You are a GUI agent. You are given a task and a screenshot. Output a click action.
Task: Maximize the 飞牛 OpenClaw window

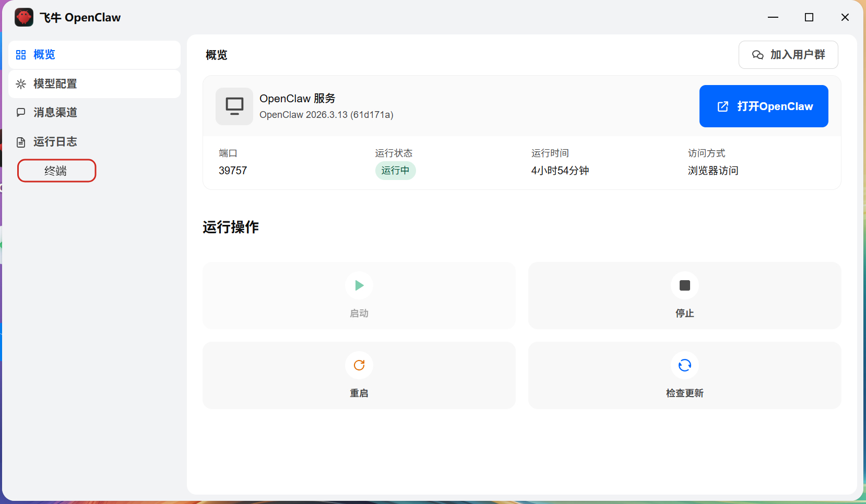(x=809, y=17)
